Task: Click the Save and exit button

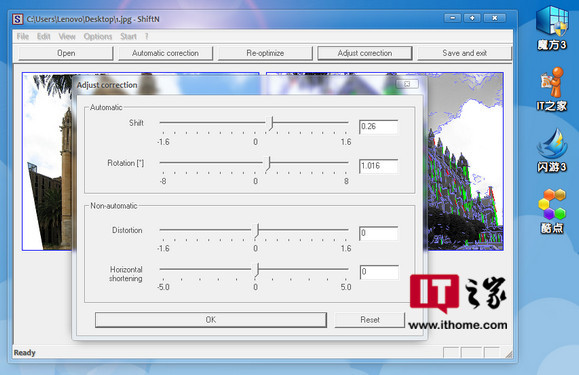Action: click(465, 53)
